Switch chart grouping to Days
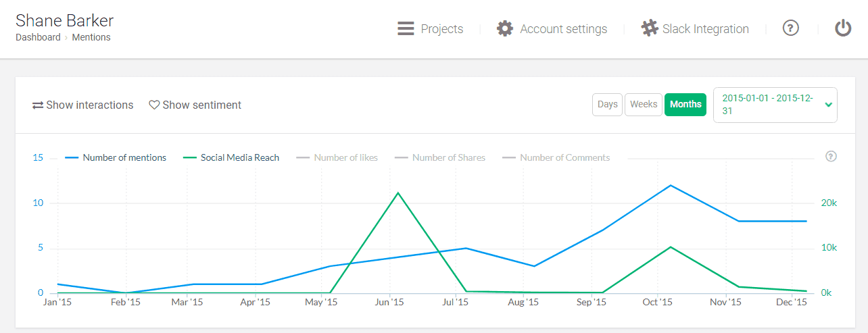Viewport: 868px width, 333px height. (x=608, y=105)
